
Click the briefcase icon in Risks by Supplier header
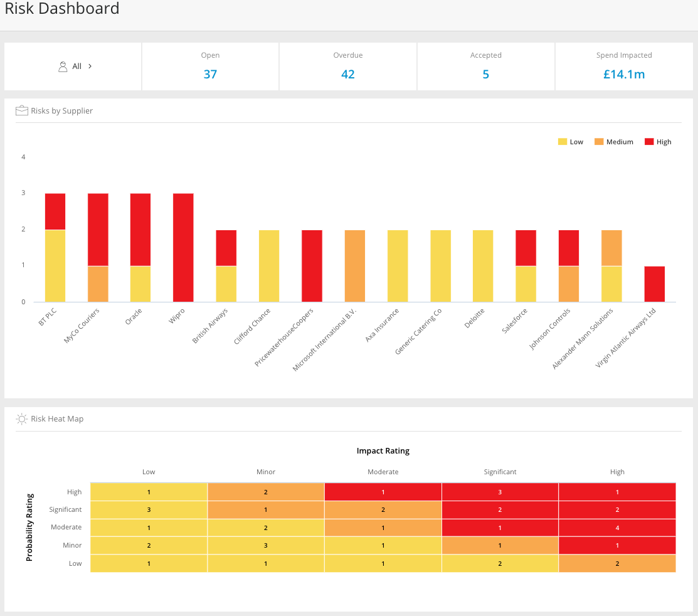click(x=21, y=110)
